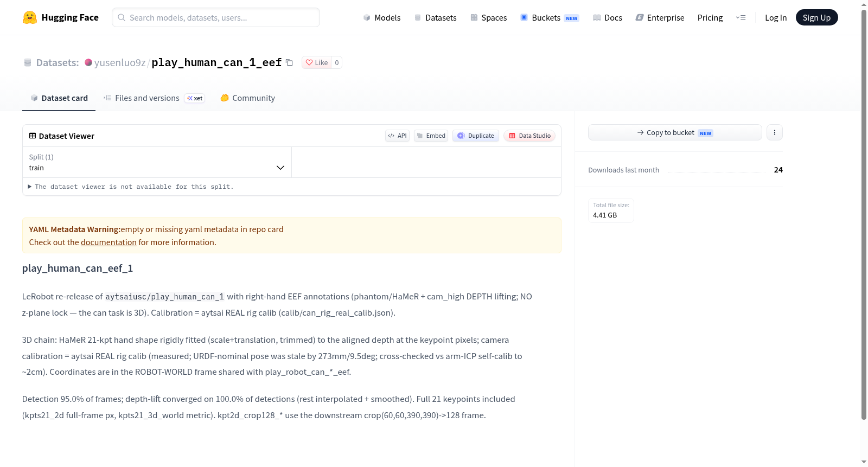Image resolution: width=868 pixels, height=467 pixels.
Task: Open the YAML metadata documentation link
Action: (x=108, y=242)
